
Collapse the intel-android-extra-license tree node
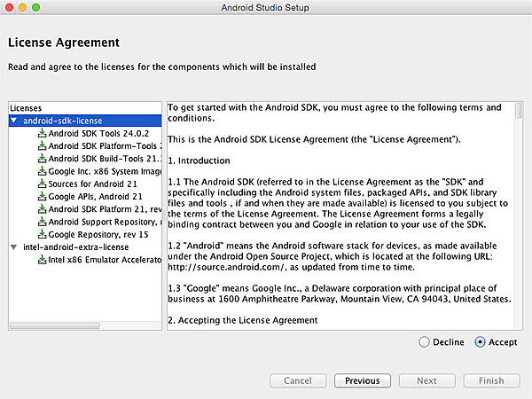pyautogui.click(x=14, y=247)
